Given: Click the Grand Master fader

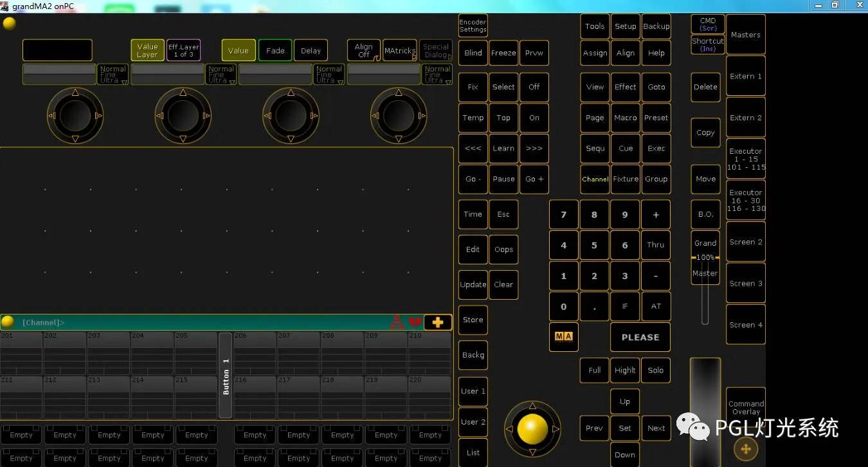Looking at the screenshot, I should coord(705,257).
